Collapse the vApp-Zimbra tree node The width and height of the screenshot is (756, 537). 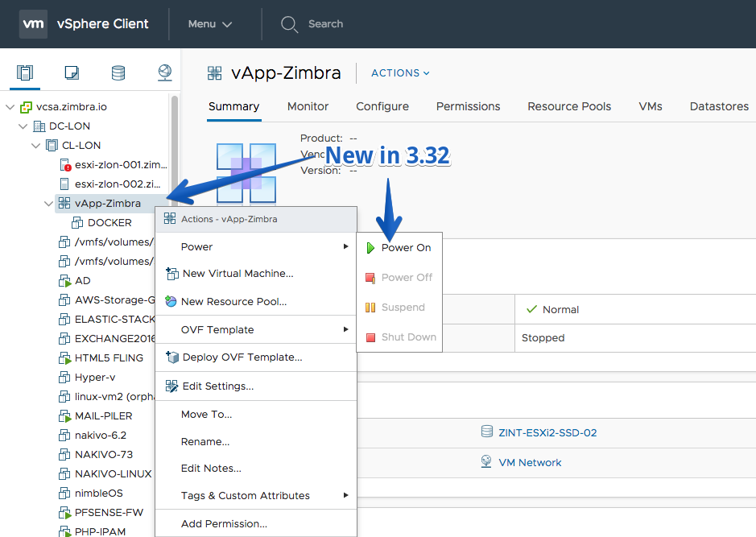(48, 204)
